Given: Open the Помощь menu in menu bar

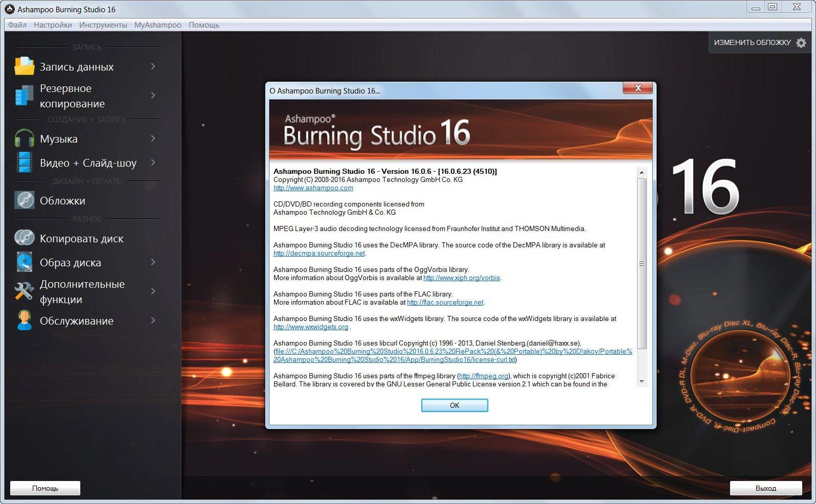Looking at the screenshot, I should 204,25.
